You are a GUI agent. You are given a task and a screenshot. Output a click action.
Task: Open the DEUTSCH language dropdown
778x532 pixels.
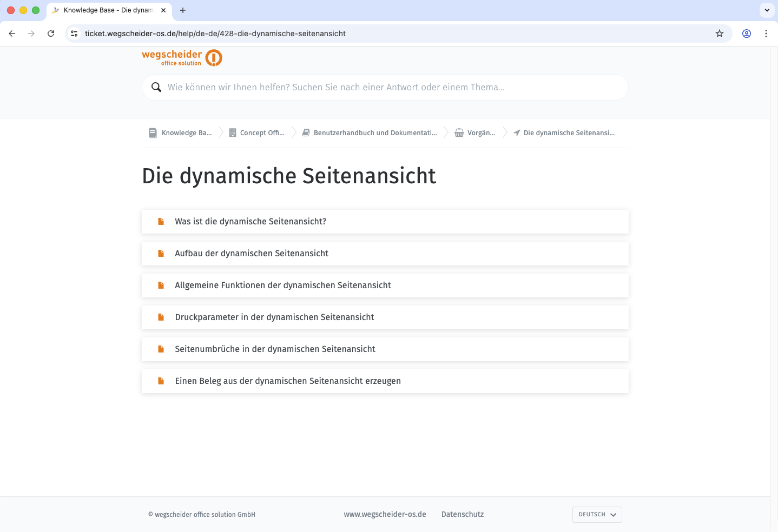[x=597, y=515]
